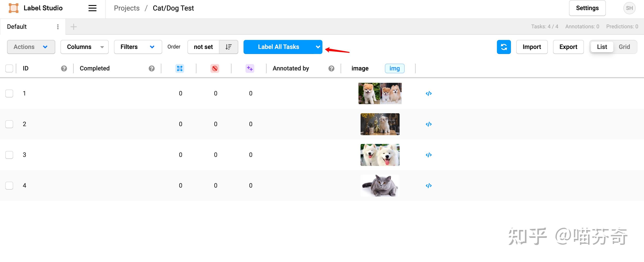Click the total annotations column icon
Image resolution: width=644 pixels, height=262 pixels.
[180, 68]
